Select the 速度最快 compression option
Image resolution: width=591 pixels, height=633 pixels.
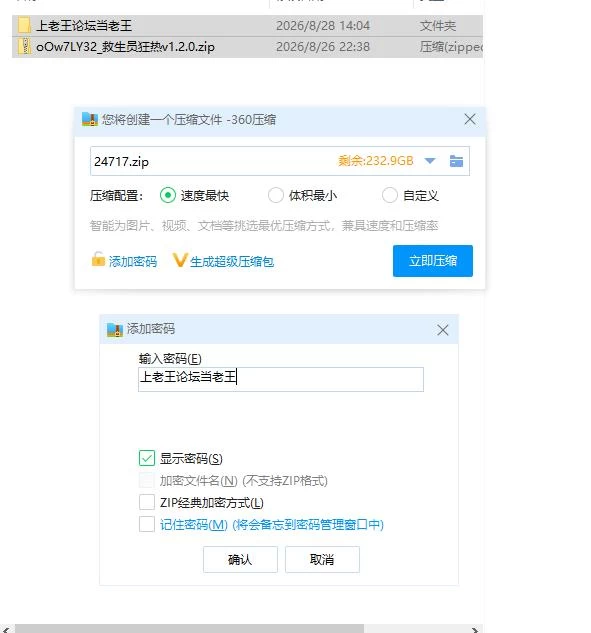coord(168,195)
